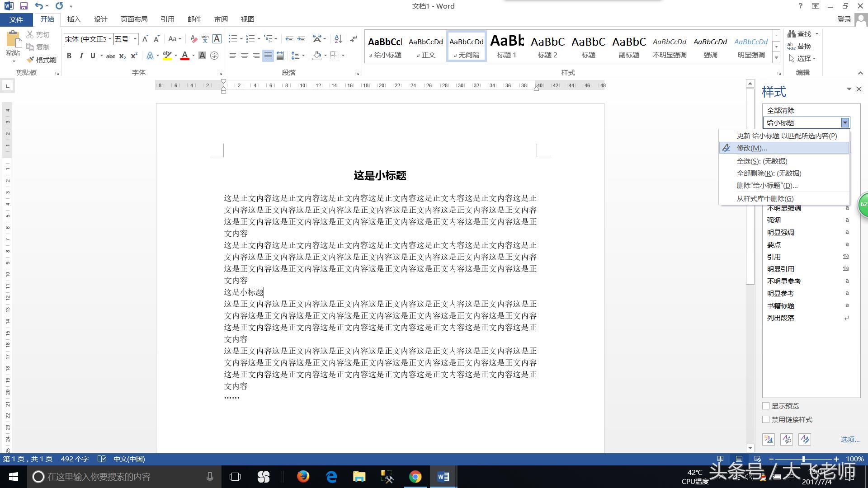Switch to Read Mode via status bar icon
This screenshot has width=868, height=488.
click(x=721, y=459)
